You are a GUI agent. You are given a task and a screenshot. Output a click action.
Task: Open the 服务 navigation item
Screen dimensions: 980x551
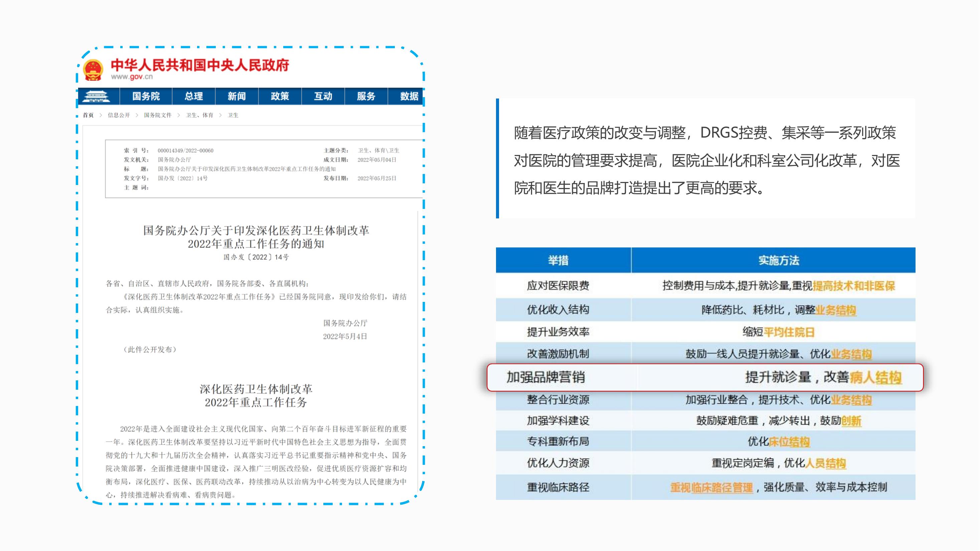click(366, 96)
